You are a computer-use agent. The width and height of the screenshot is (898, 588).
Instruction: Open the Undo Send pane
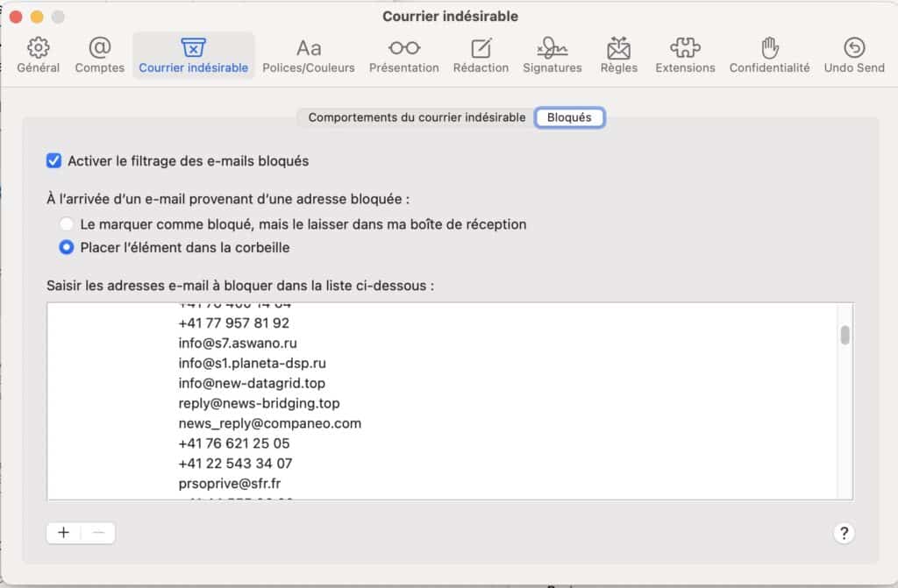[x=853, y=55]
